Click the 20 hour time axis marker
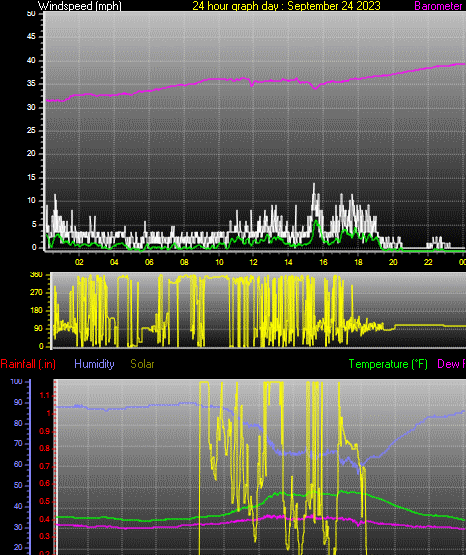 click(x=393, y=262)
